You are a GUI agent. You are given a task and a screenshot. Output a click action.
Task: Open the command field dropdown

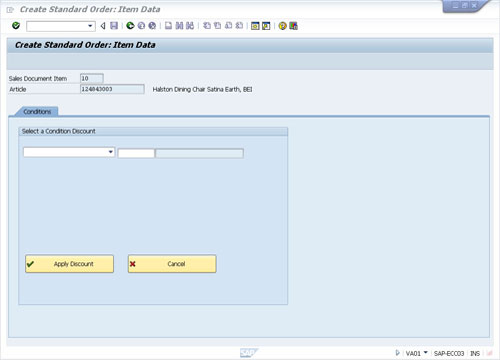[x=90, y=26]
